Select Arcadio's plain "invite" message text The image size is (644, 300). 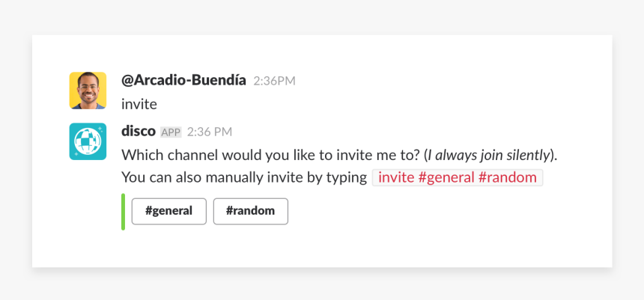[139, 104]
